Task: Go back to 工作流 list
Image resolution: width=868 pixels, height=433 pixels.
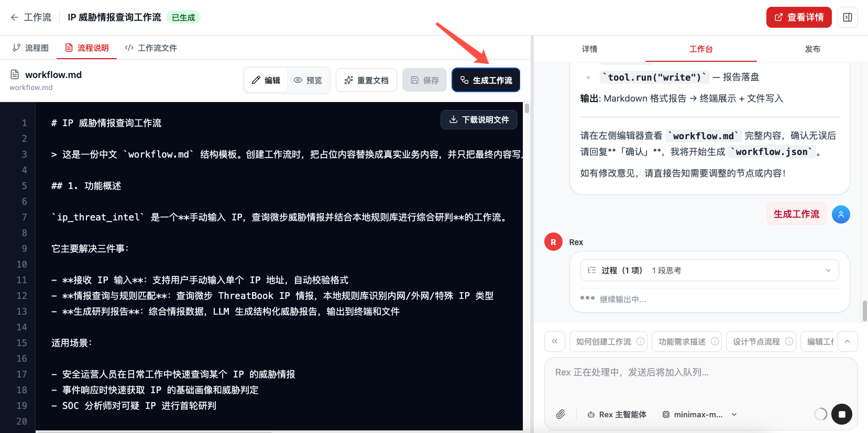Action: coord(31,17)
